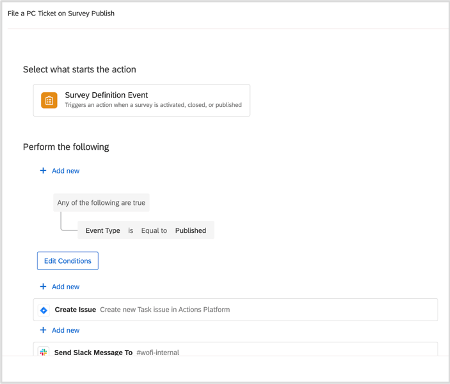Select the first Add new link
The width and height of the screenshot is (450, 384).
tap(66, 171)
